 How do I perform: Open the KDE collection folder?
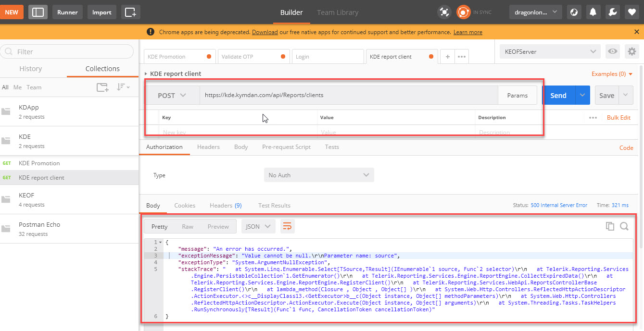[x=69, y=141]
